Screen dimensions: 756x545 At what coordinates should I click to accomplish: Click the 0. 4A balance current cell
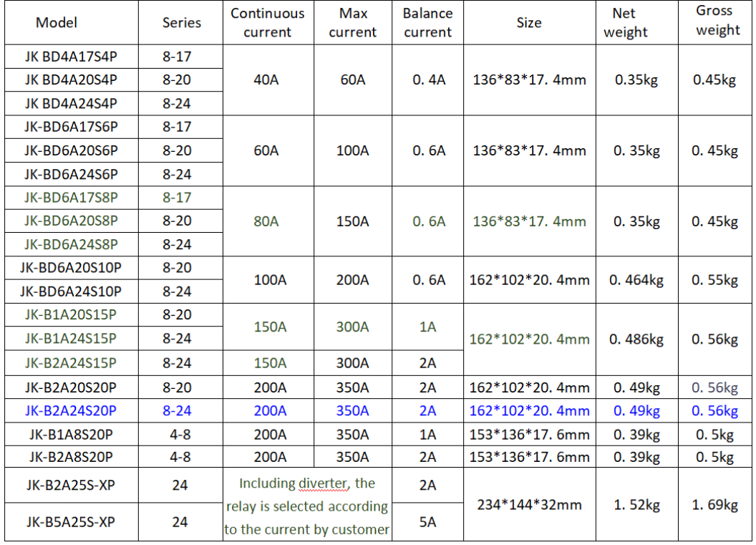click(x=428, y=80)
